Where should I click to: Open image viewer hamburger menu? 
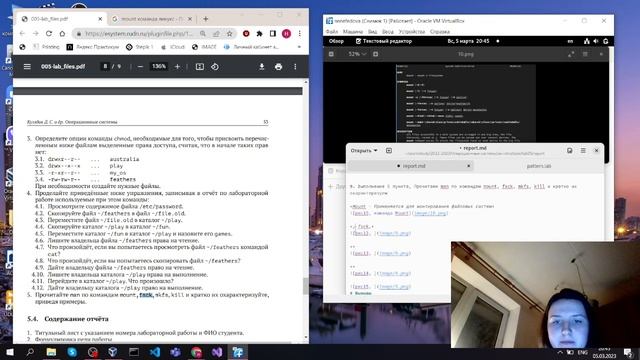pos(585,54)
